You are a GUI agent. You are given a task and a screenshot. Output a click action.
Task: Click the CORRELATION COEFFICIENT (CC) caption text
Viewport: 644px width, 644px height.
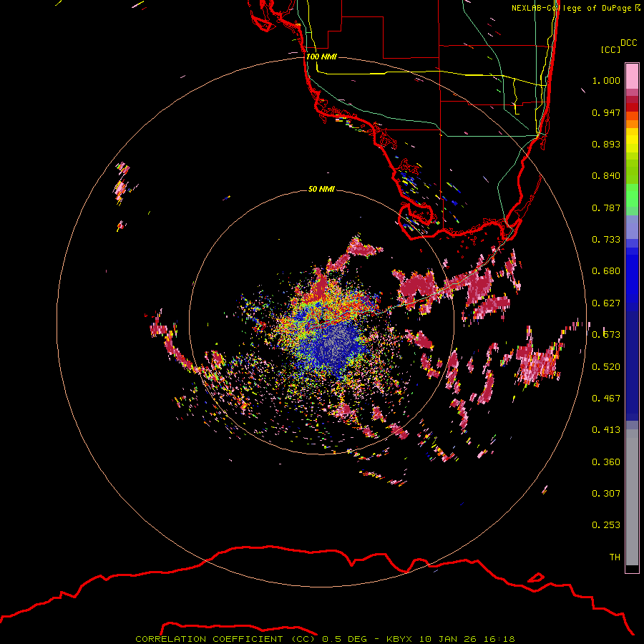coord(225,639)
